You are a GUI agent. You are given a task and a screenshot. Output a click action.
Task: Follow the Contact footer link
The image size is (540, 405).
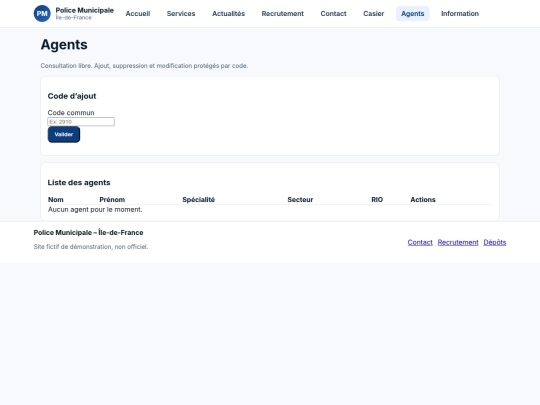pos(420,242)
